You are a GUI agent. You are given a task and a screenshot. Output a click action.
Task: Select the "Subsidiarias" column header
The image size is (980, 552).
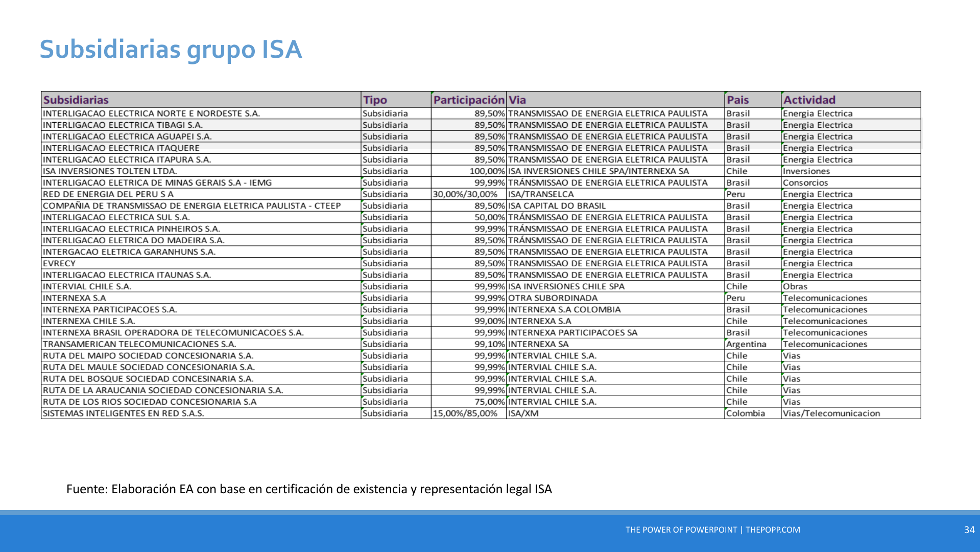pos(201,100)
